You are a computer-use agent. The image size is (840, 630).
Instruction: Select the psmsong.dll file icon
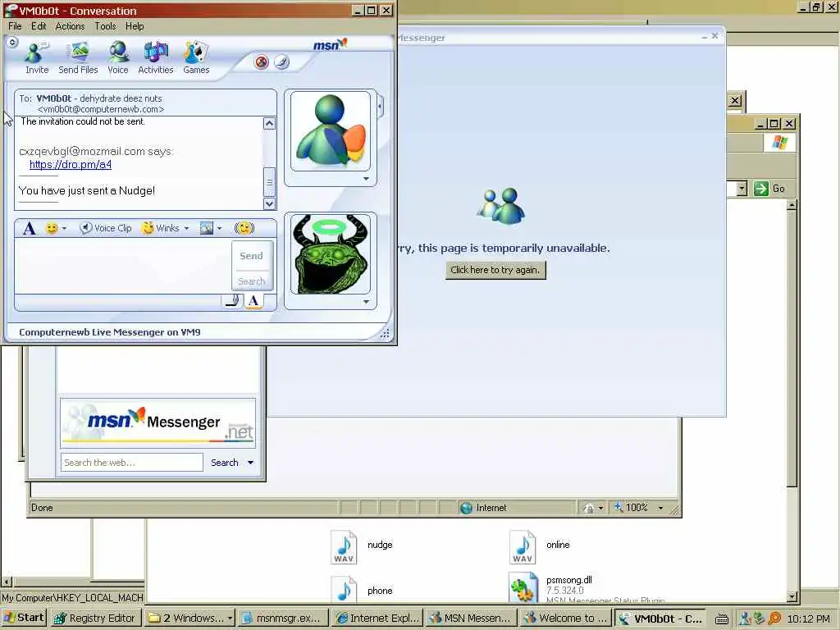pyautogui.click(x=523, y=587)
